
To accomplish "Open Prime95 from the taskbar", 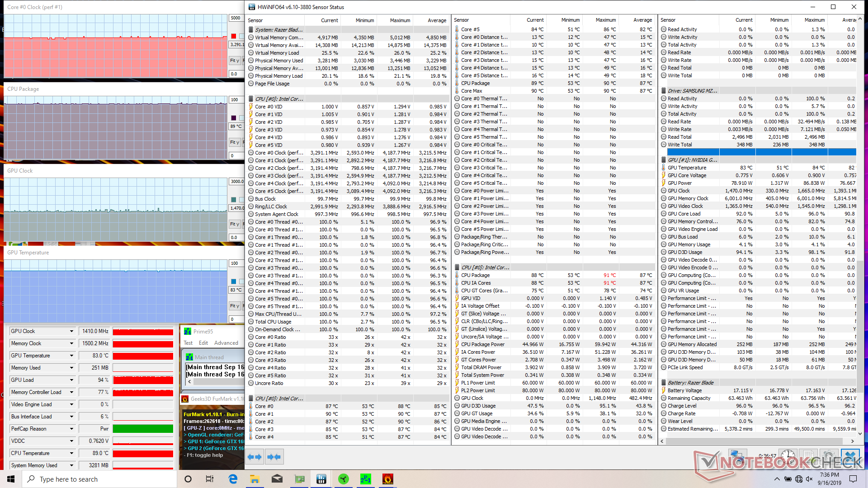I will tap(365, 479).
